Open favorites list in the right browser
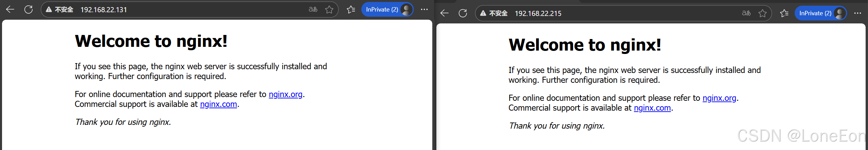This screenshot has height=150, width=868. point(784,13)
